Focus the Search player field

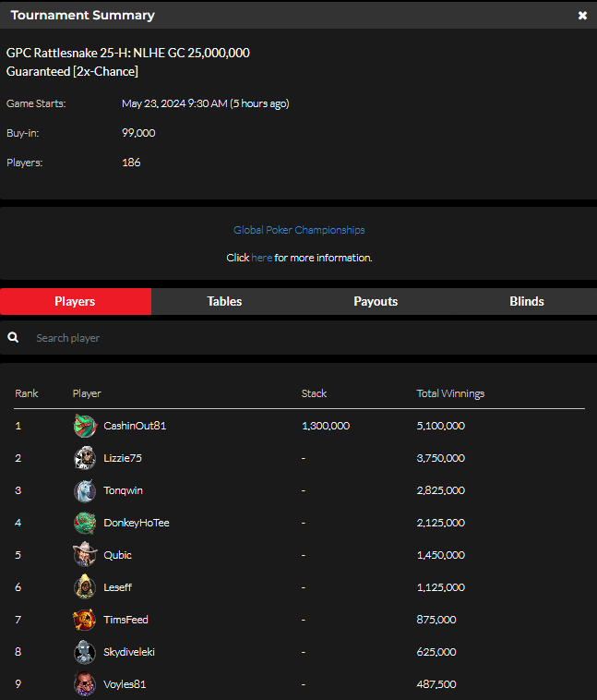coord(299,338)
